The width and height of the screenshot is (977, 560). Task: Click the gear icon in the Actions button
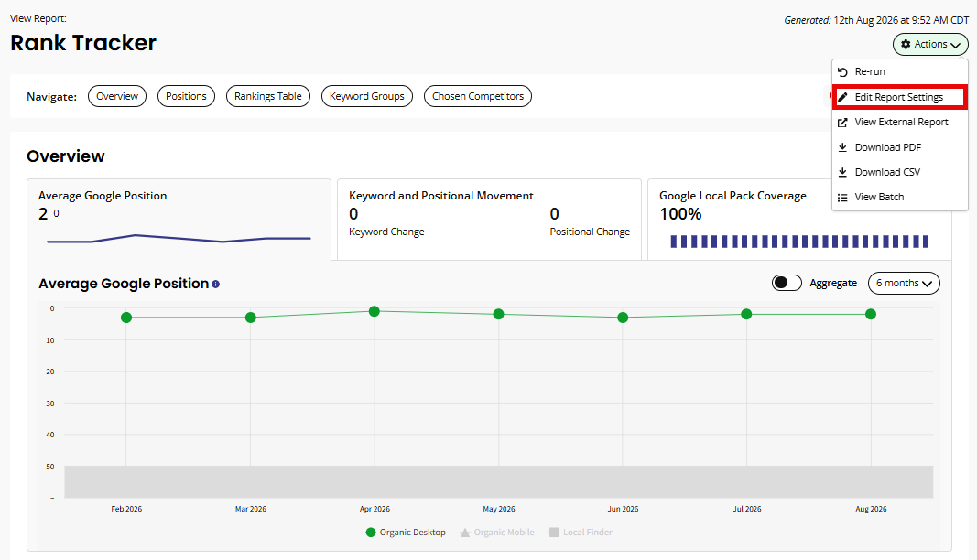[x=906, y=44]
